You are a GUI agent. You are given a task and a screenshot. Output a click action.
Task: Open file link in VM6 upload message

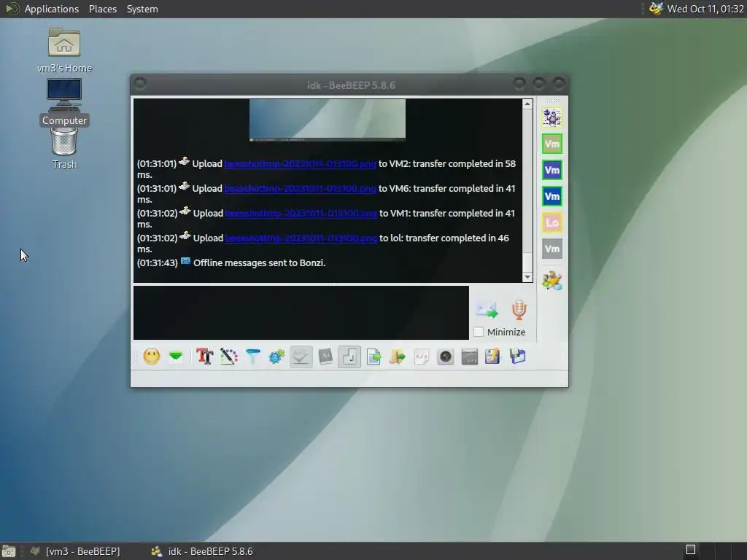click(300, 189)
